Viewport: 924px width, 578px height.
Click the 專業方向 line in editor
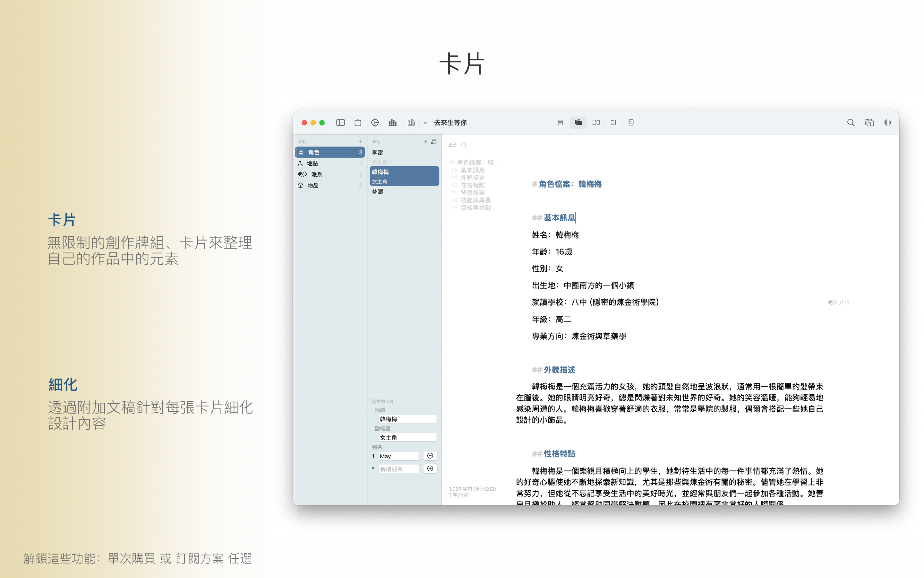tap(579, 336)
